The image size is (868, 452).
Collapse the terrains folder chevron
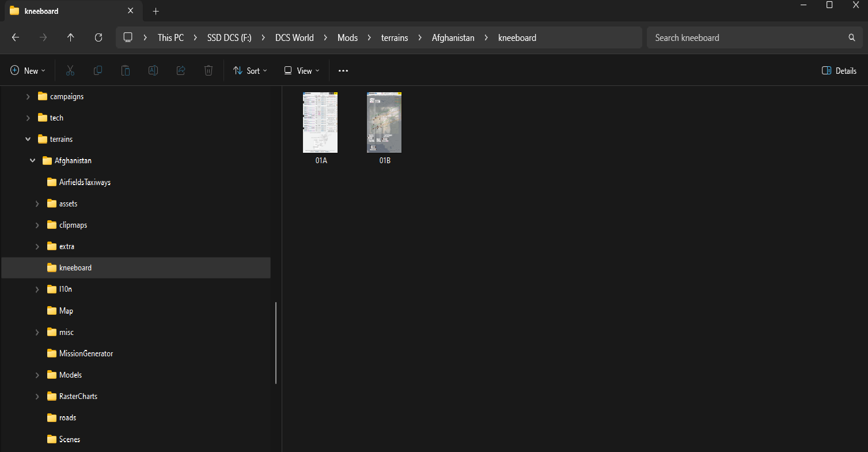(28, 139)
